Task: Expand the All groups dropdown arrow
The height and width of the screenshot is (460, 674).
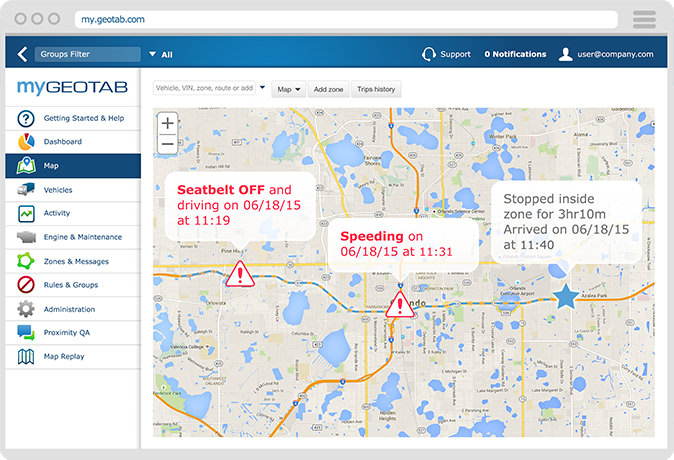Action: 152,54
